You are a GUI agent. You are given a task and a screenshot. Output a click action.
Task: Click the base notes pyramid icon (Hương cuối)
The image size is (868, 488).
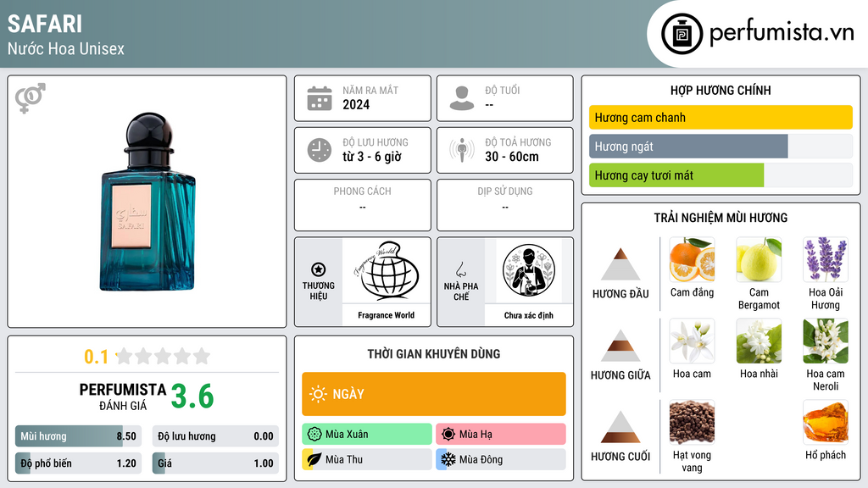tap(620, 427)
